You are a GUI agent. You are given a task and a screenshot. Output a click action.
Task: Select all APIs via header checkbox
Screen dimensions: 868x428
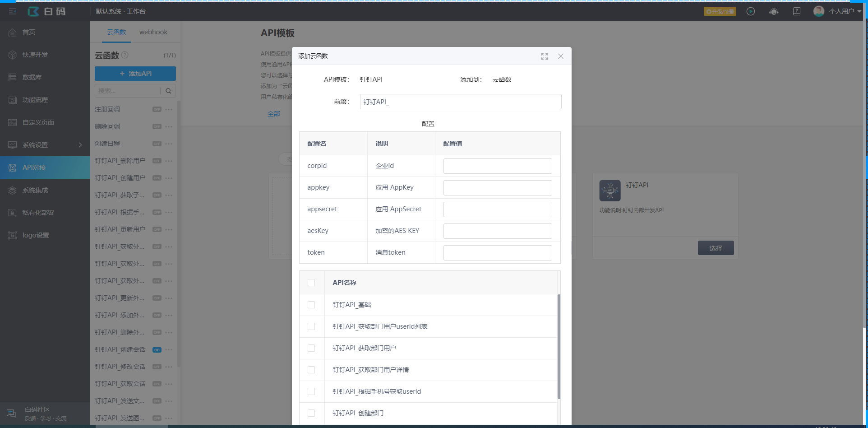311,283
